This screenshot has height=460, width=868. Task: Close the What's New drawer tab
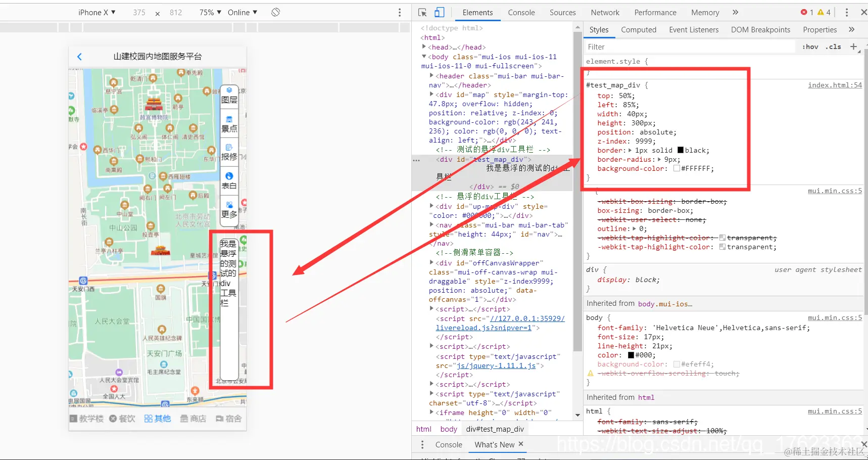[x=521, y=444]
